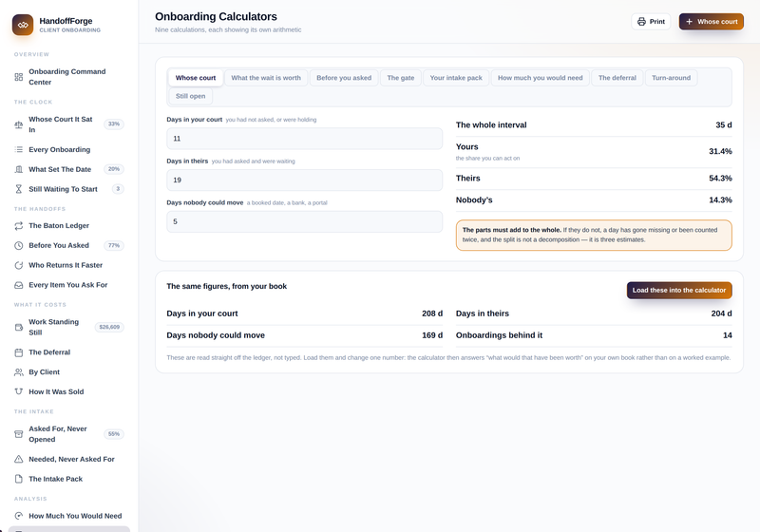Click the Theirs share value 54.3%

[x=720, y=179]
